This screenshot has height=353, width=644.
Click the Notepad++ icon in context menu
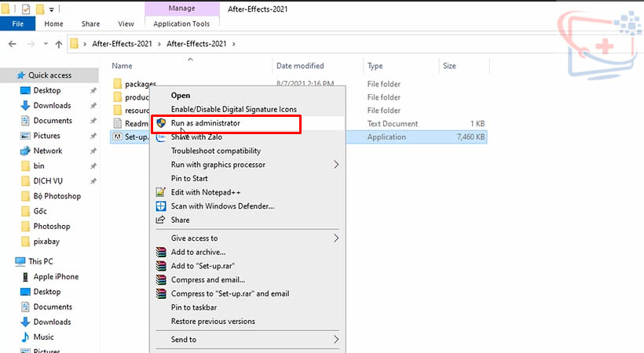tap(161, 192)
